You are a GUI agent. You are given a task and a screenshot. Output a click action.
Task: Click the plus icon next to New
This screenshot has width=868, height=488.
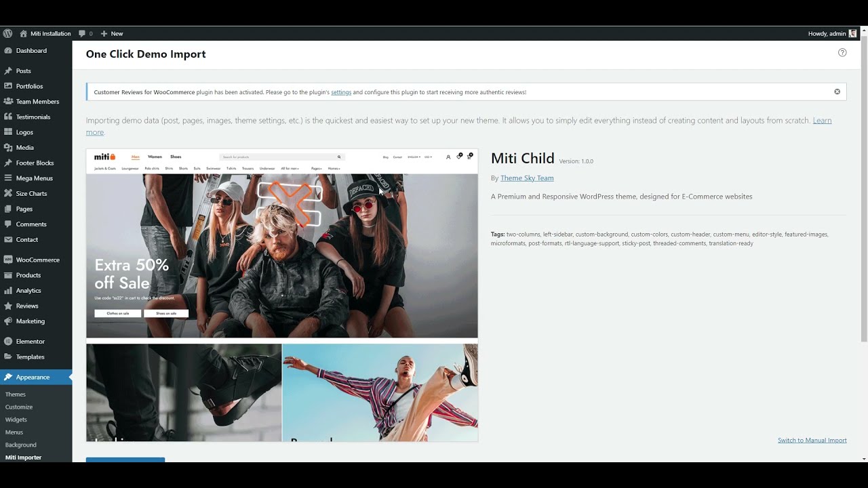[x=104, y=33]
